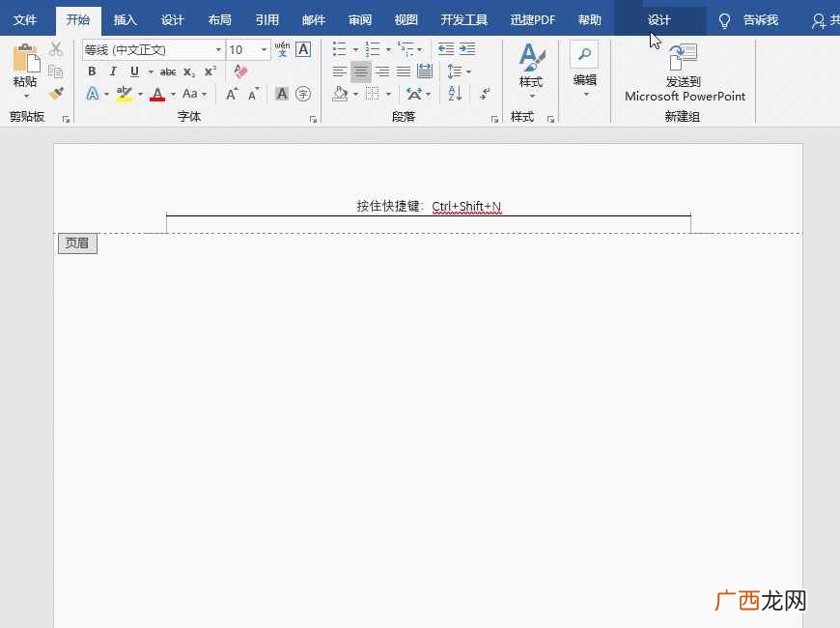Toggle Italic formatting
This screenshot has height=628, width=840.
click(113, 71)
